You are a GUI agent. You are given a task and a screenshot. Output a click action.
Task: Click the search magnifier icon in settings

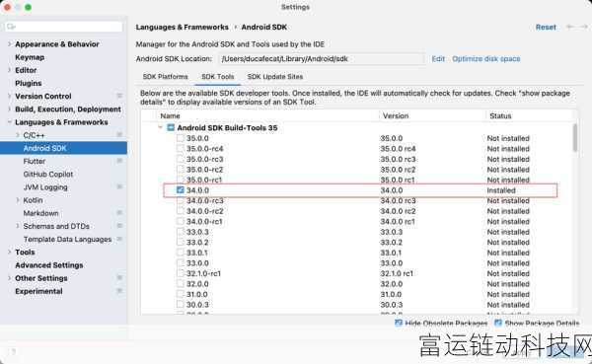click(11, 27)
